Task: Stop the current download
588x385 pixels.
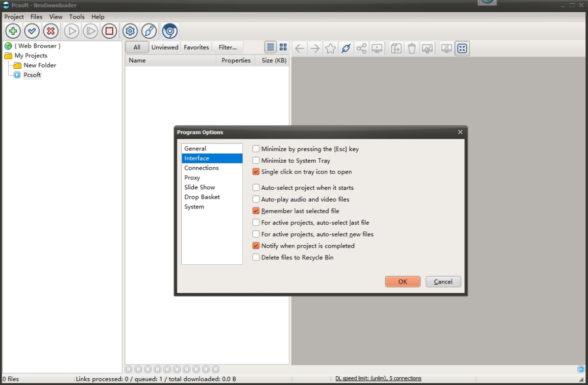Action: click(109, 30)
